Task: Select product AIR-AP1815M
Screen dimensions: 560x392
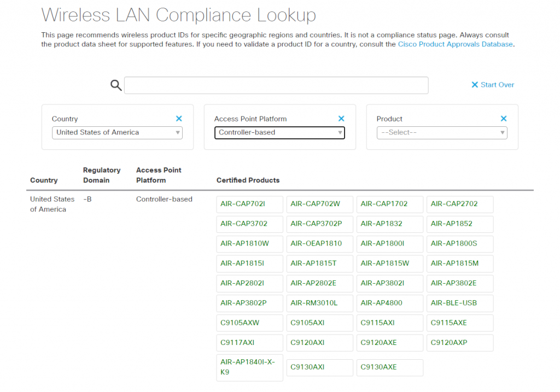Action: [460, 264]
